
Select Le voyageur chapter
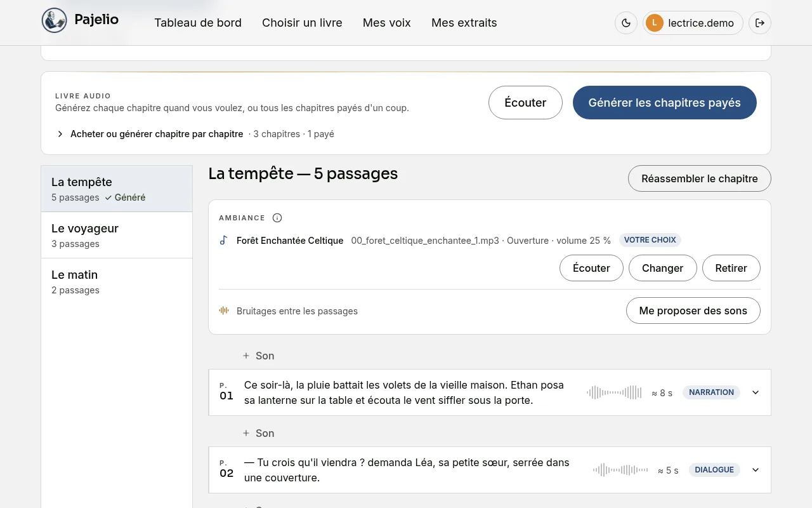(x=117, y=235)
